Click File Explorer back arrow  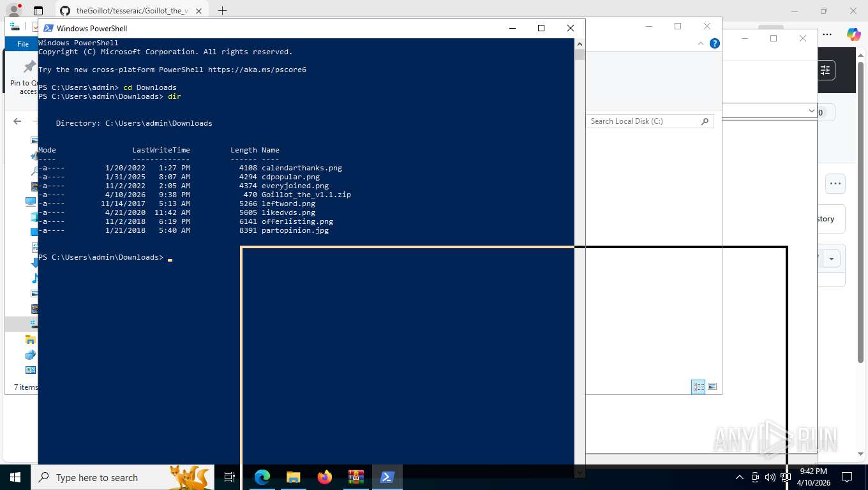coord(17,121)
